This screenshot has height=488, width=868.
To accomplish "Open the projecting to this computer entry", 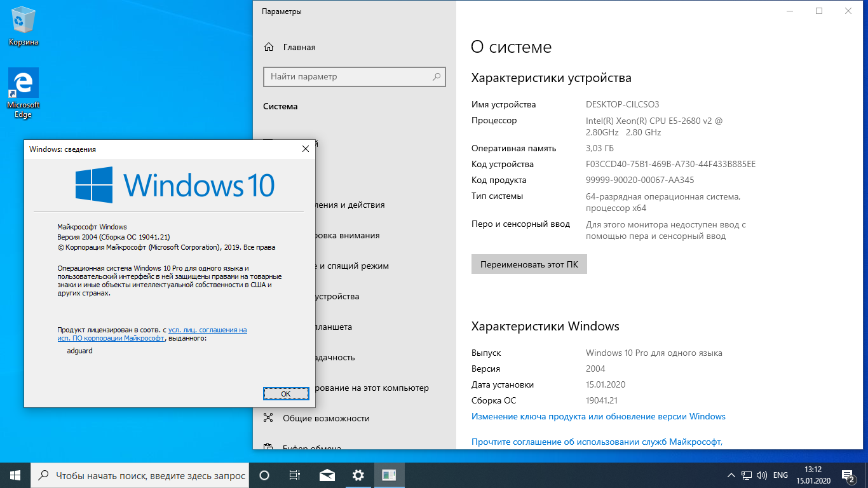I will pyautogui.click(x=386, y=388).
